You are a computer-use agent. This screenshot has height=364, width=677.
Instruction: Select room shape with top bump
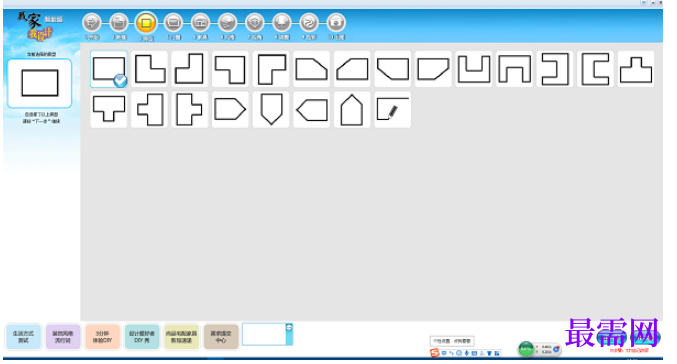pos(636,69)
